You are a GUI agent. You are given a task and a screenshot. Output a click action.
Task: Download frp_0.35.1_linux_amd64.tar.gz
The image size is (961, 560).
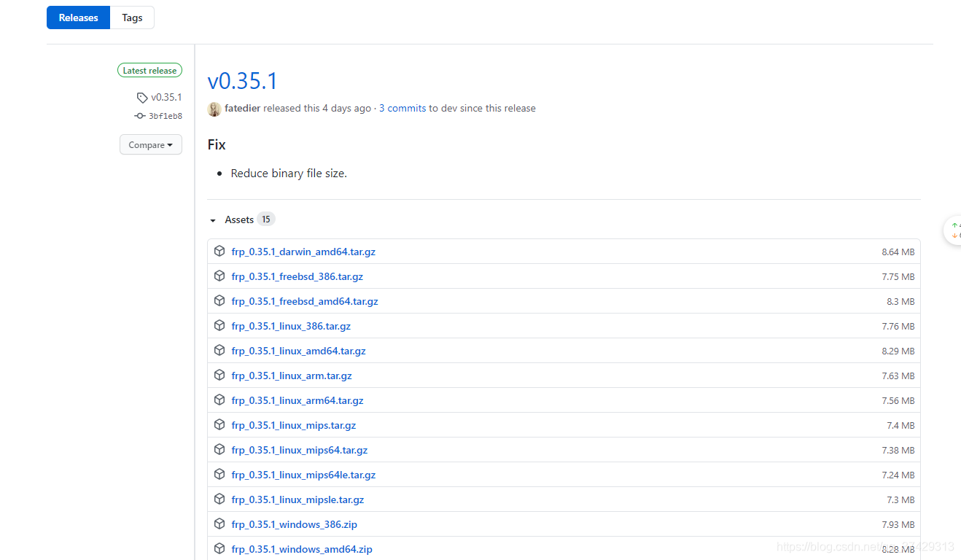[299, 351]
